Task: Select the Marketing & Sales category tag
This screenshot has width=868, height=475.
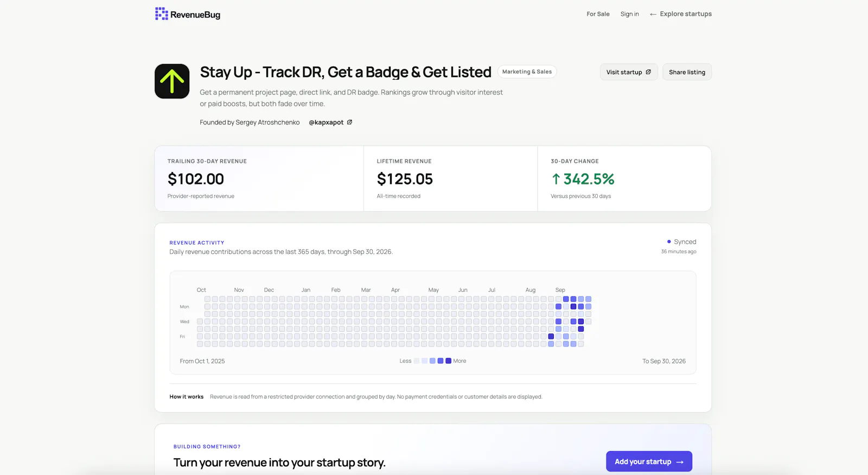Action: coord(527,72)
